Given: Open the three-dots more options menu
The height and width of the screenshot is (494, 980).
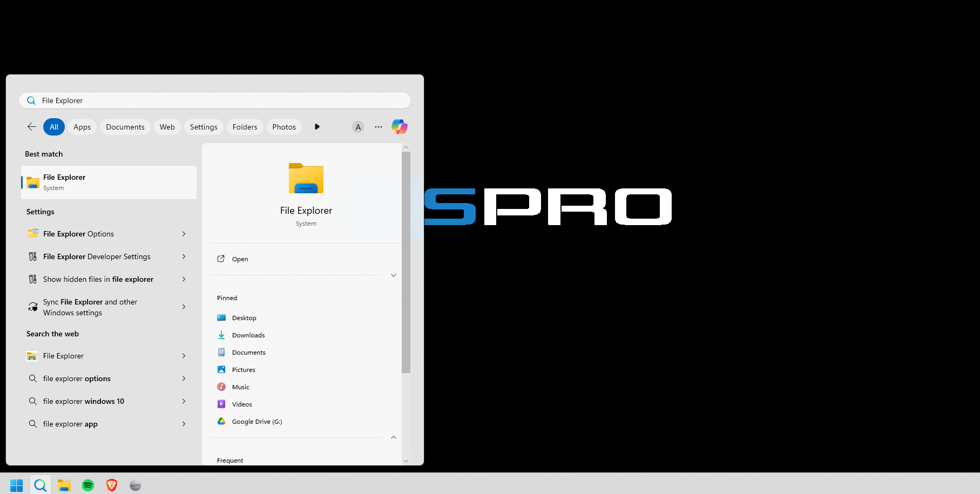Looking at the screenshot, I should pyautogui.click(x=379, y=127).
